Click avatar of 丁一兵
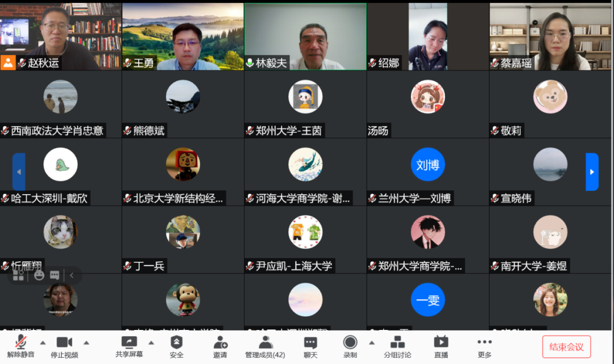Image resolution: width=614 pixels, height=364 pixels. coord(183,232)
